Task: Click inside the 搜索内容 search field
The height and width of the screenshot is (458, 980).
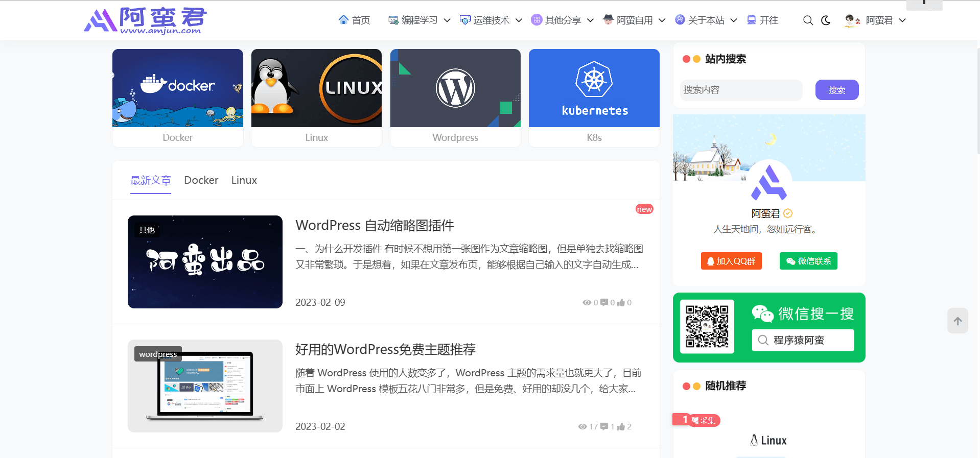Action: click(x=741, y=90)
